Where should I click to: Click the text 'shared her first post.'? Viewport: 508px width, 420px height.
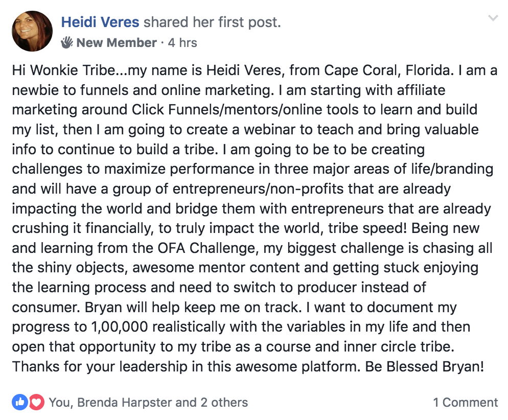(212, 22)
